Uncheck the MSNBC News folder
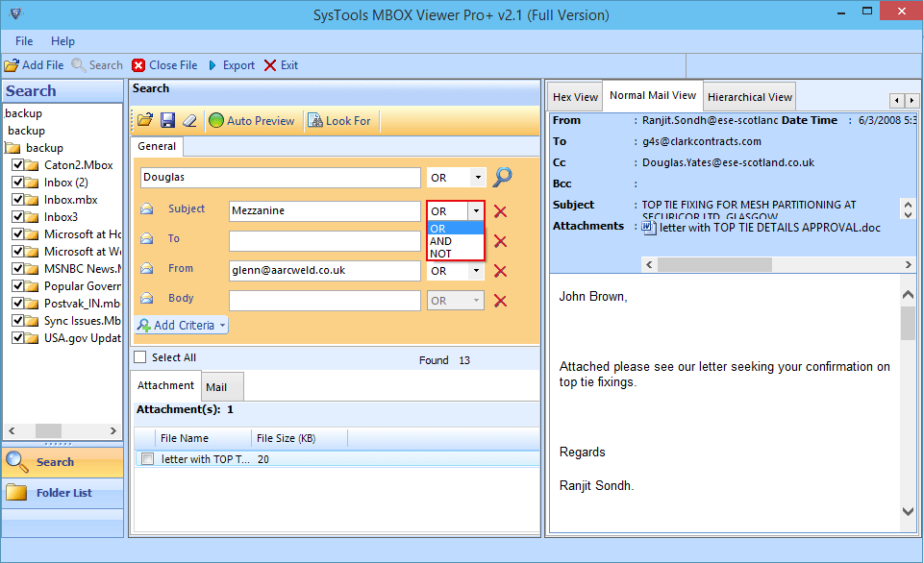 pos(17,269)
